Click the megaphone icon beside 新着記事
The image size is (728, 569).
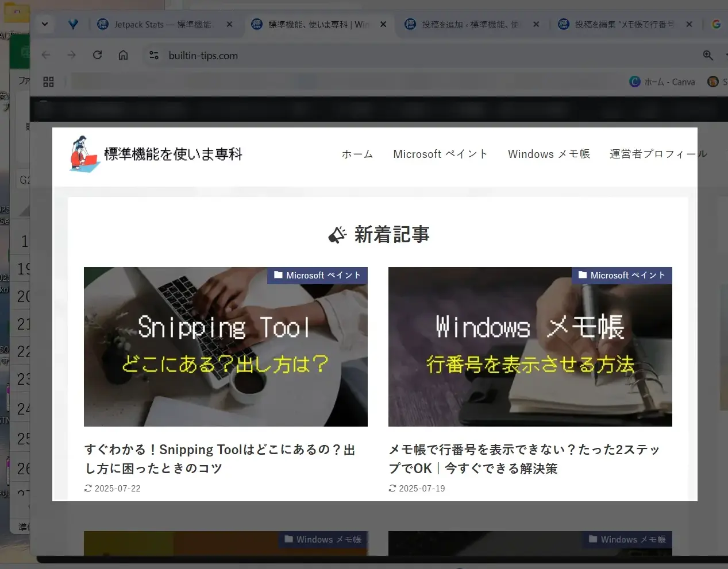(x=337, y=235)
